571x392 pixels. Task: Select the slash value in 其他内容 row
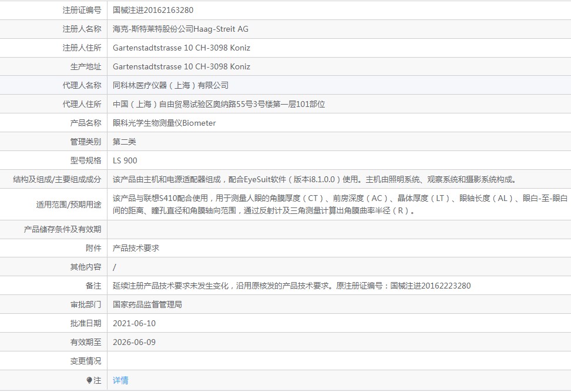point(115,267)
